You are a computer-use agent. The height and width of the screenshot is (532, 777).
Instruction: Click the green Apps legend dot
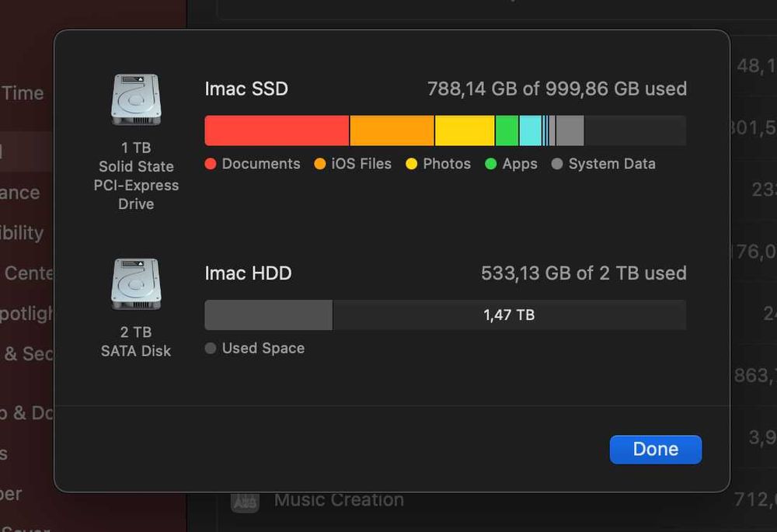click(x=491, y=164)
